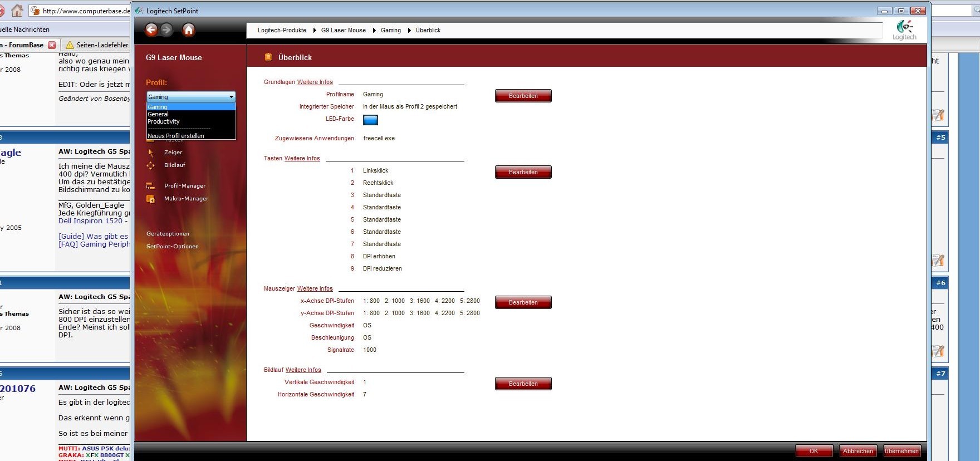Click post number #7 in forum page
Viewport: 980px width, 461px height.
[940, 374]
